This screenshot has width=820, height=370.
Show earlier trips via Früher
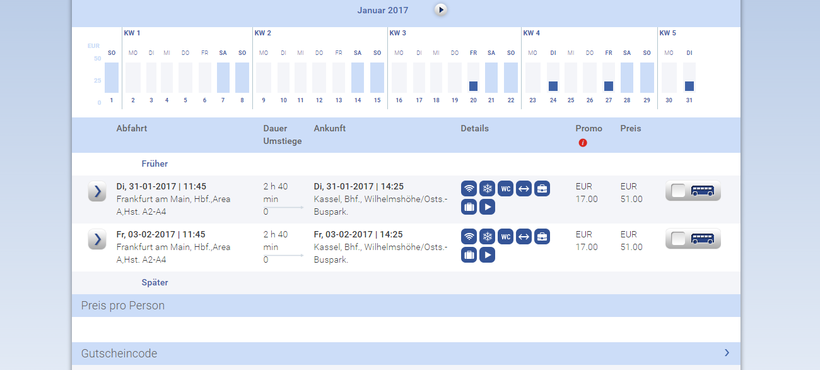[154, 164]
